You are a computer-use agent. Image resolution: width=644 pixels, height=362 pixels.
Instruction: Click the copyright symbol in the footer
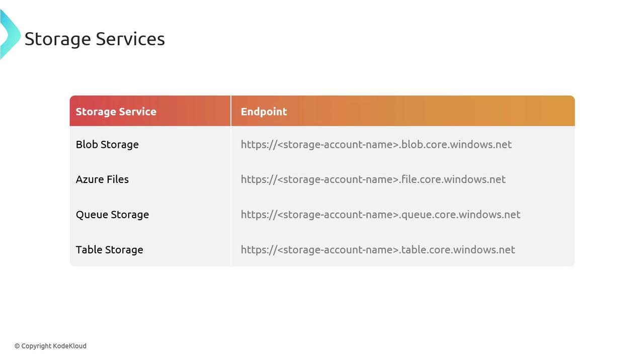(x=17, y=346)
